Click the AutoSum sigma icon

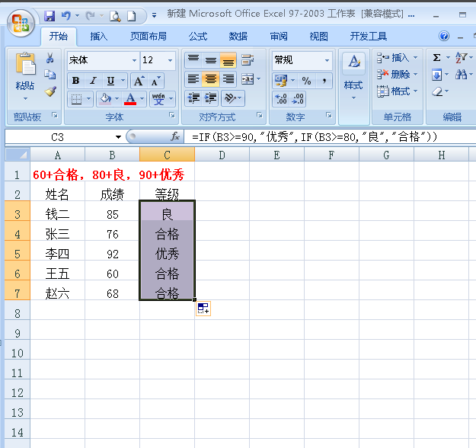436,57
